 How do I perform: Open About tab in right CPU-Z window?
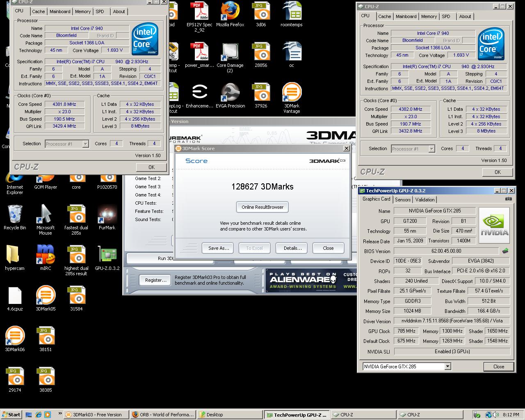[x=465, y=16]
